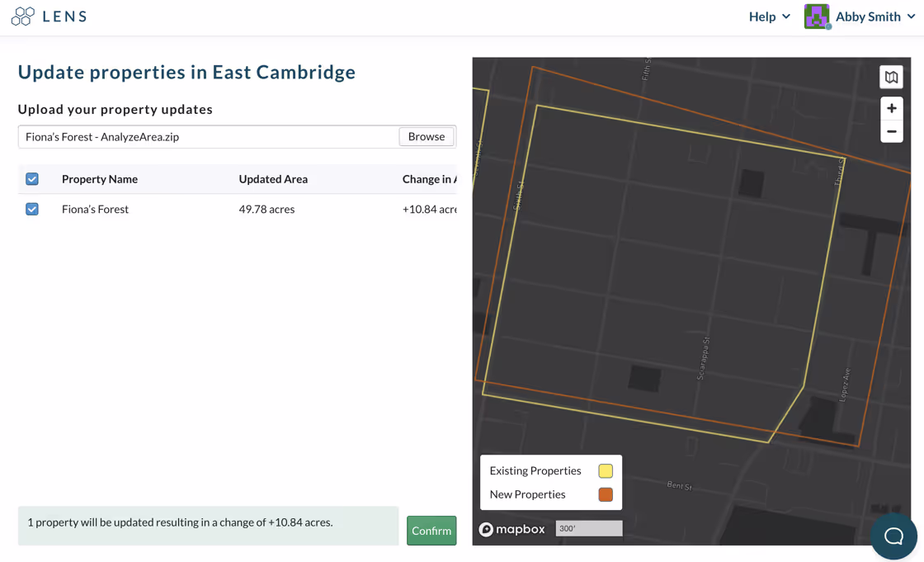Toggle the select-all properties checkbox
This screenshot has height=562, width=924.
(32, 179)
